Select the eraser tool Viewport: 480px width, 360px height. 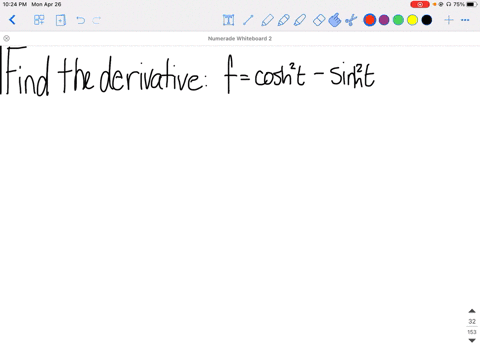pos(319,20)
